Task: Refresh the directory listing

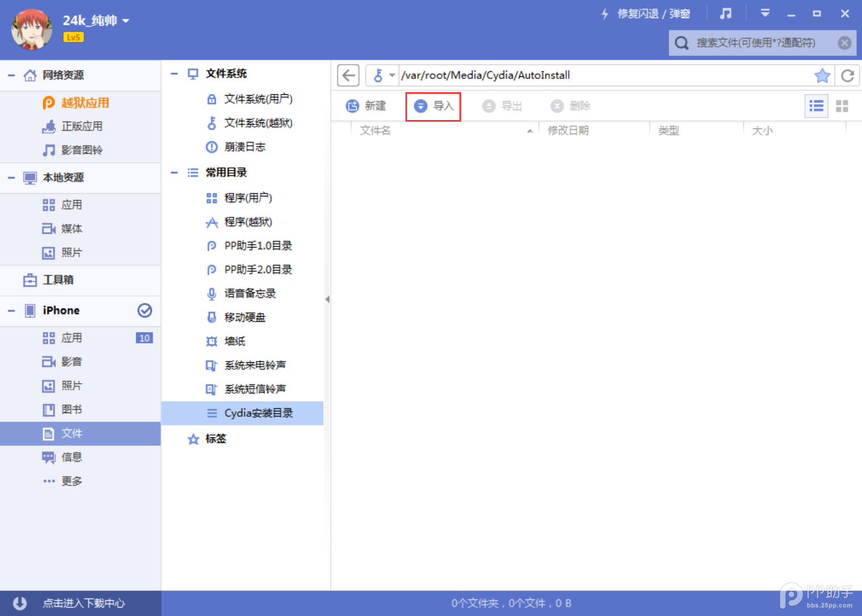Action: pos(848,75)
